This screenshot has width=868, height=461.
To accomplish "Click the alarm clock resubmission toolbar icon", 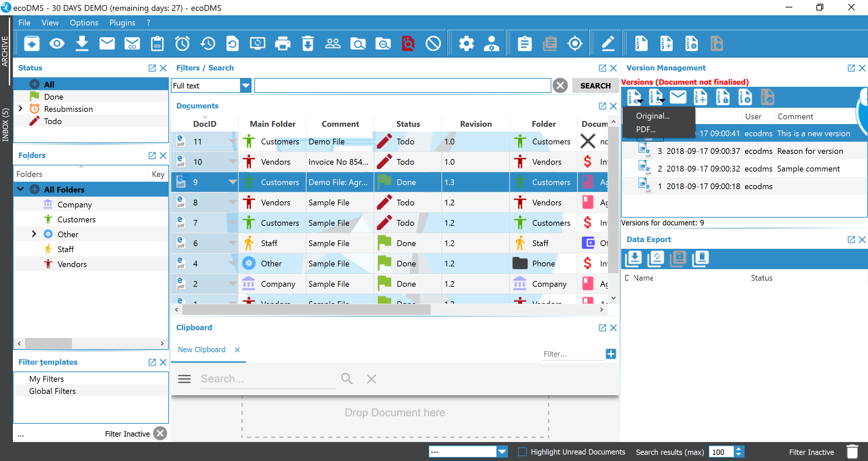I will pyautogui.click(x=182, y=44).
